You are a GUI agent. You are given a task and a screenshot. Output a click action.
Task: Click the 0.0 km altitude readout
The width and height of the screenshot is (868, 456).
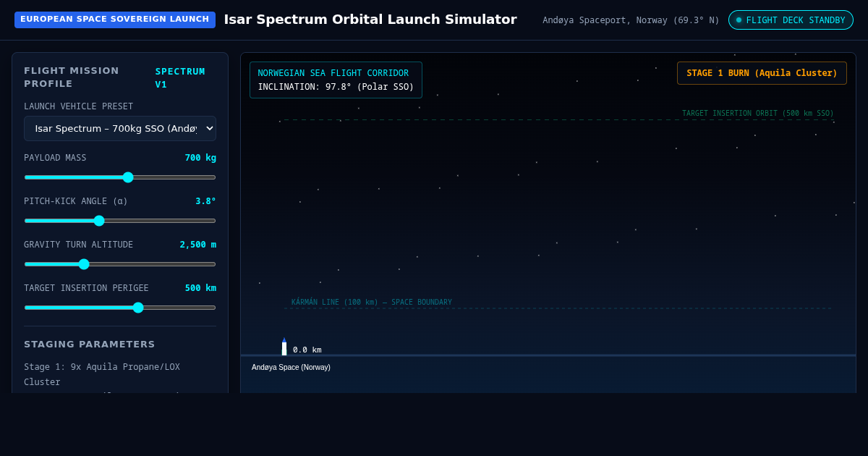(307, 350)
